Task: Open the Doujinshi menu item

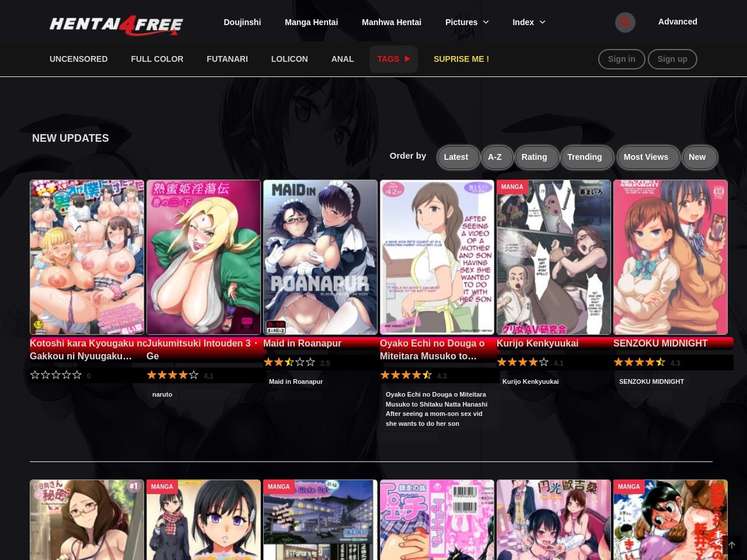Action: pos(242,22)
